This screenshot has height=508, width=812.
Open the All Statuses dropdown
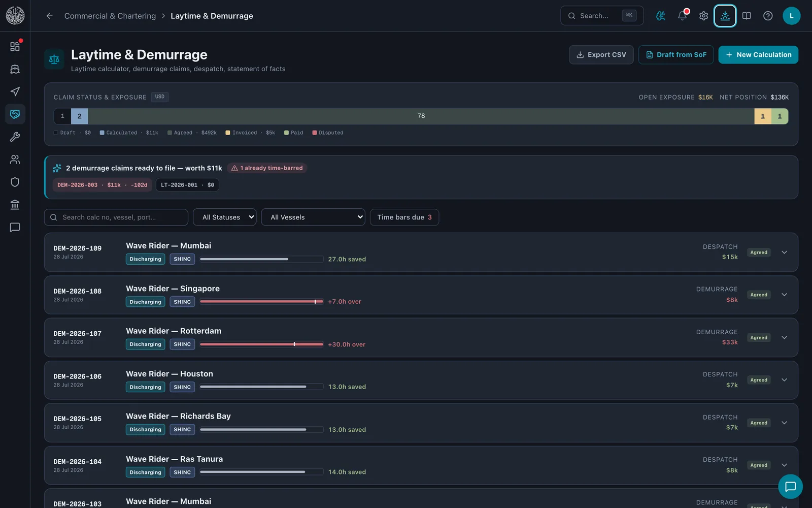[x=225, y=217]
